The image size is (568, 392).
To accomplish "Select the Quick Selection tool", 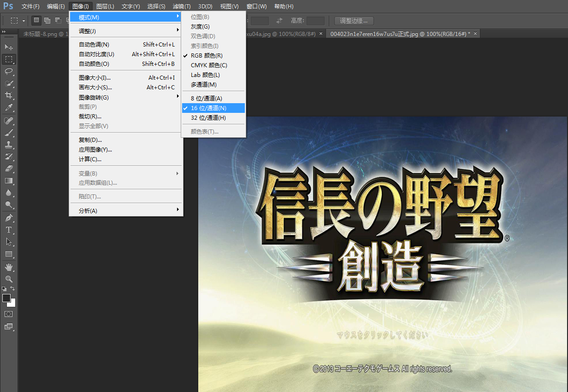I will pyautogui.click(x=9, y=83).
